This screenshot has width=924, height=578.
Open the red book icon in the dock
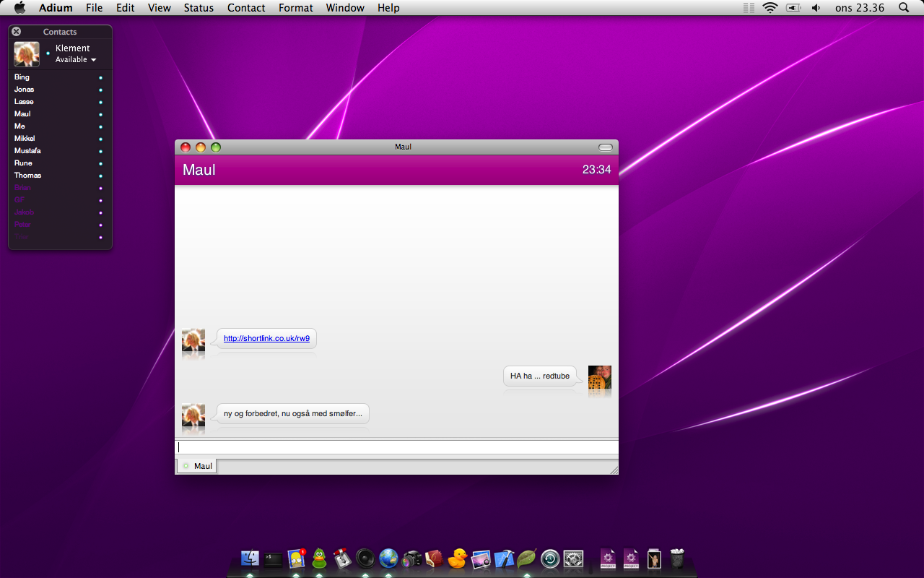click(435, 558)
